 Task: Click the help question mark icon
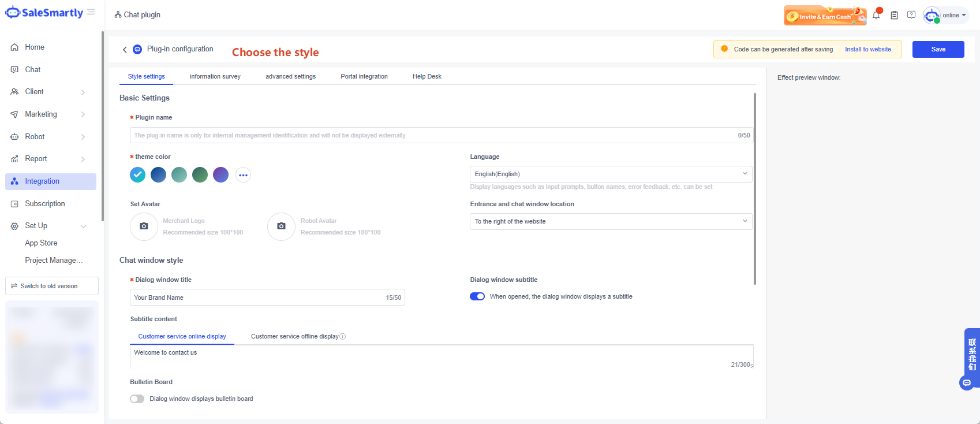[911, 15]
